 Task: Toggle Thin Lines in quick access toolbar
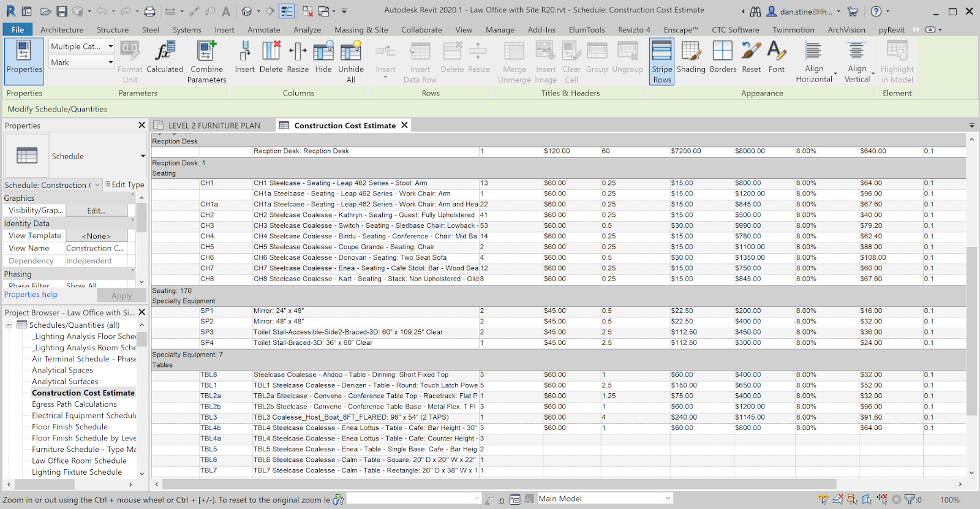point(286,11)
